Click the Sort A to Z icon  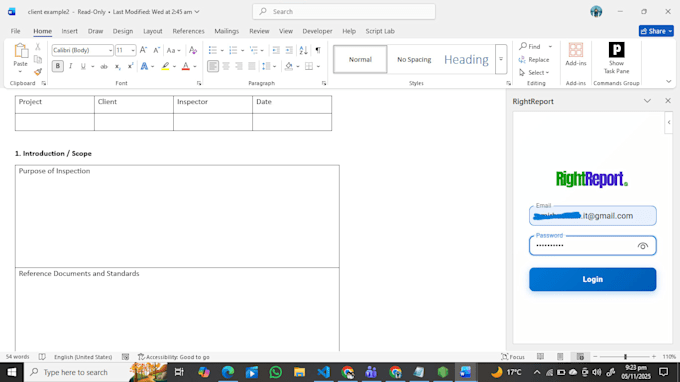pos(304,50)
